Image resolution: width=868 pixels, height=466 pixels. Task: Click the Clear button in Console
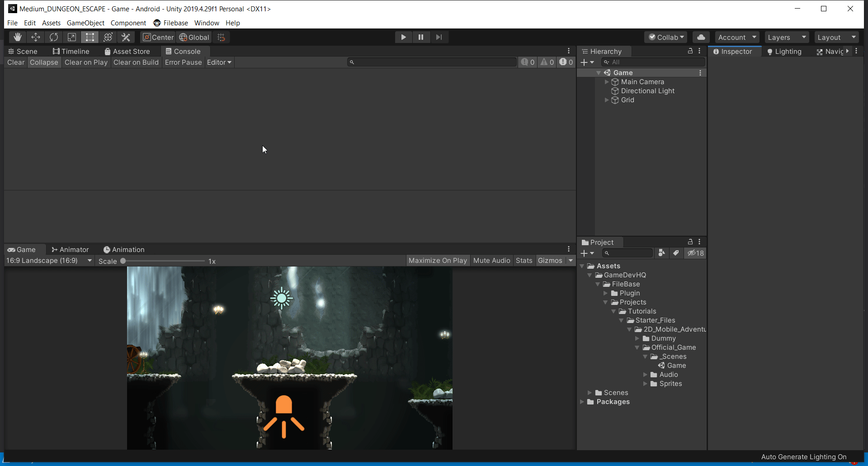click(15, 62)
